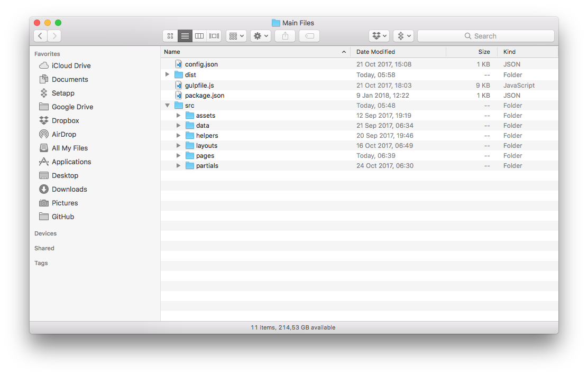Click the 'JavaScript' kind cell
The height and width of the screenshot is (376, 588).
(x=519, y=86)
